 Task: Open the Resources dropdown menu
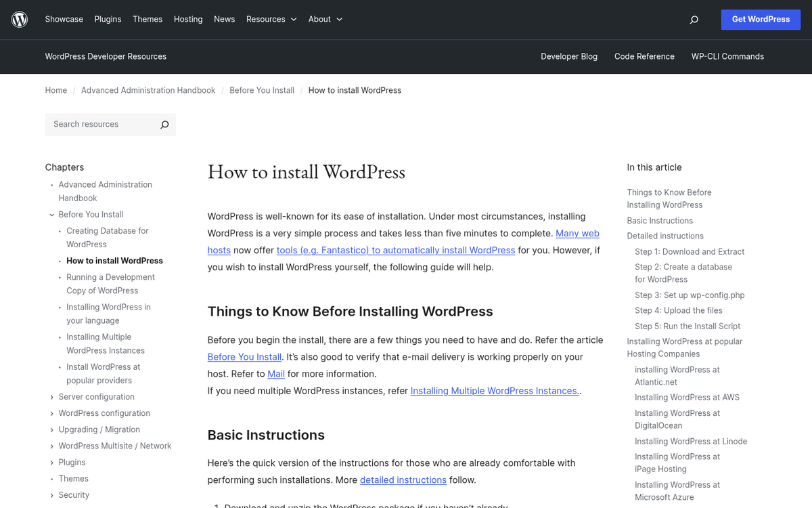(271, 19)
